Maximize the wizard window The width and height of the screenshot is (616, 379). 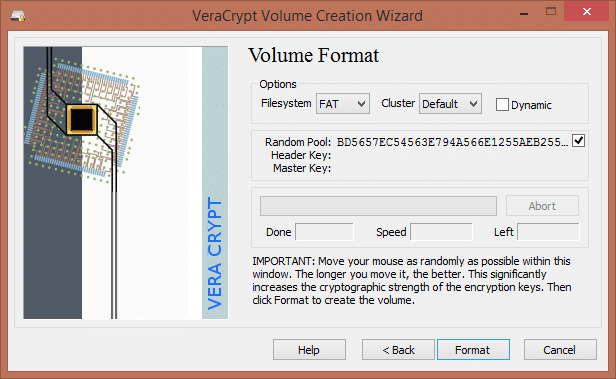pyautogui.click(x=551, y=11)
